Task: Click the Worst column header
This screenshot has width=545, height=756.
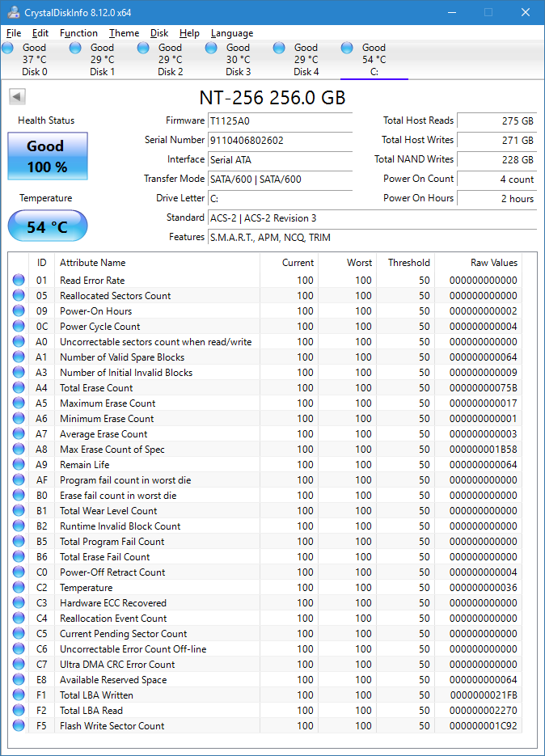Action: pos(347,263)
